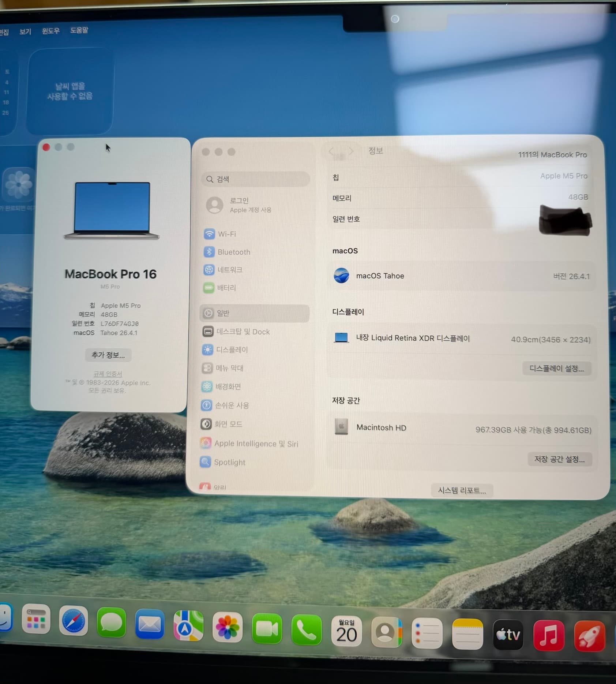Open the Apps launcher grid in the Dock
The image size is (616, 684).
36,619
